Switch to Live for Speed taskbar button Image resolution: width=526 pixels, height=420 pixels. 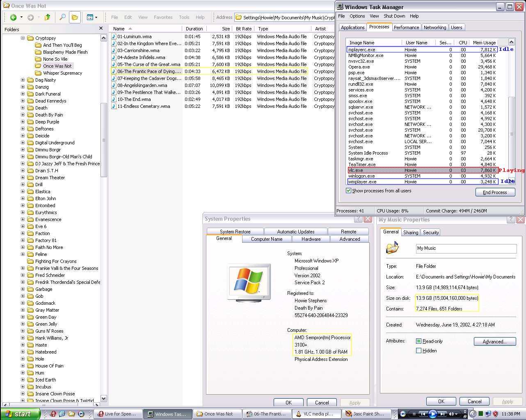(118, 414)
